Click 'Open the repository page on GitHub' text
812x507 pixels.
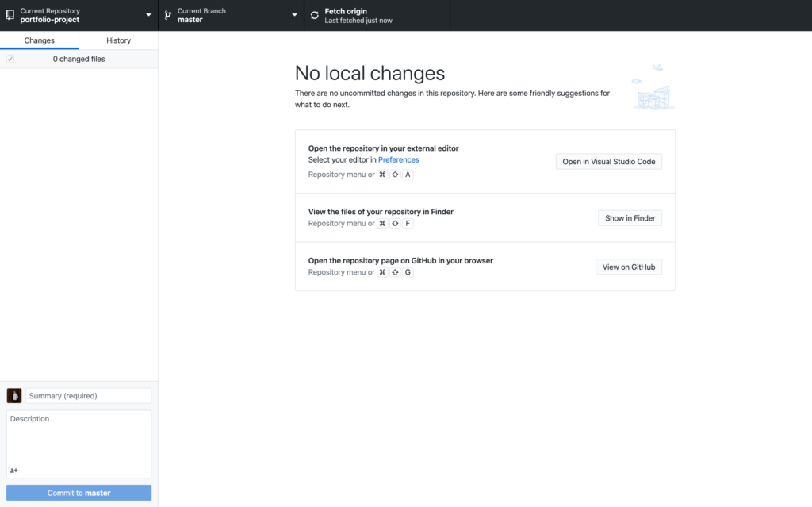point(371,260)
